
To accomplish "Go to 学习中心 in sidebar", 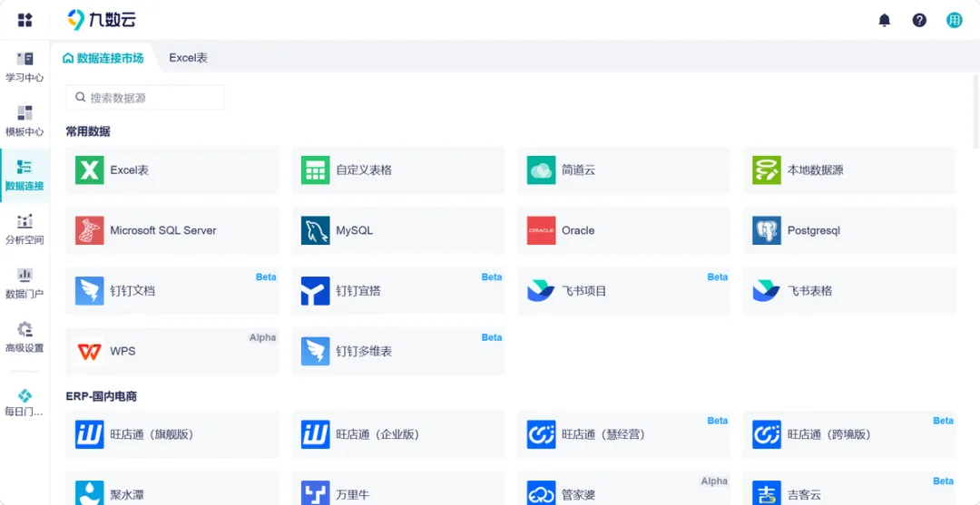I will [x=25, y=68].
